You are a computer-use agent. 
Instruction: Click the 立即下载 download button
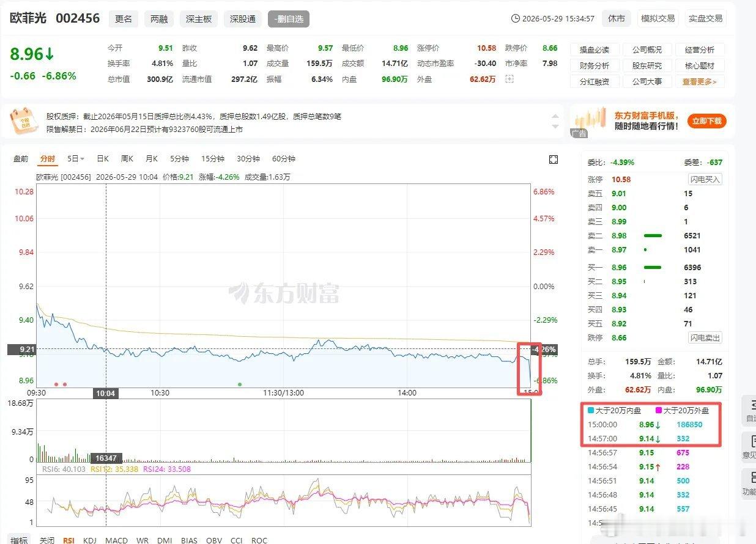[707, 121]
